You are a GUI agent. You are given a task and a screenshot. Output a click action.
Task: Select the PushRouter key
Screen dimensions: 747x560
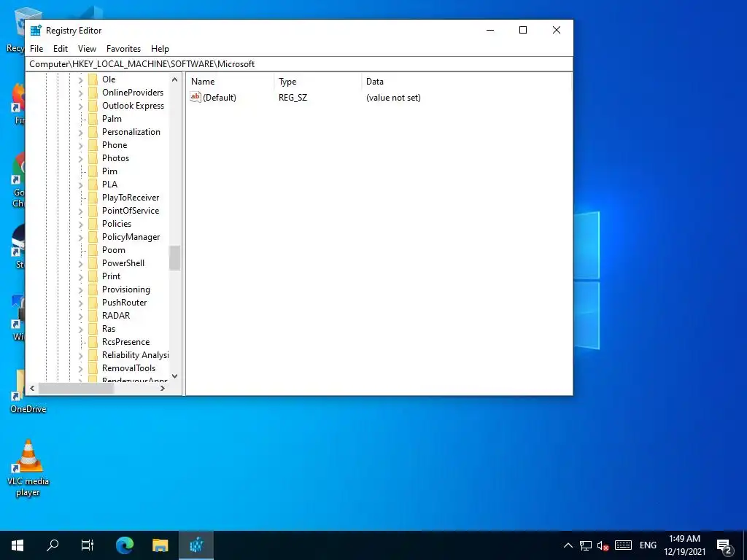124,303
